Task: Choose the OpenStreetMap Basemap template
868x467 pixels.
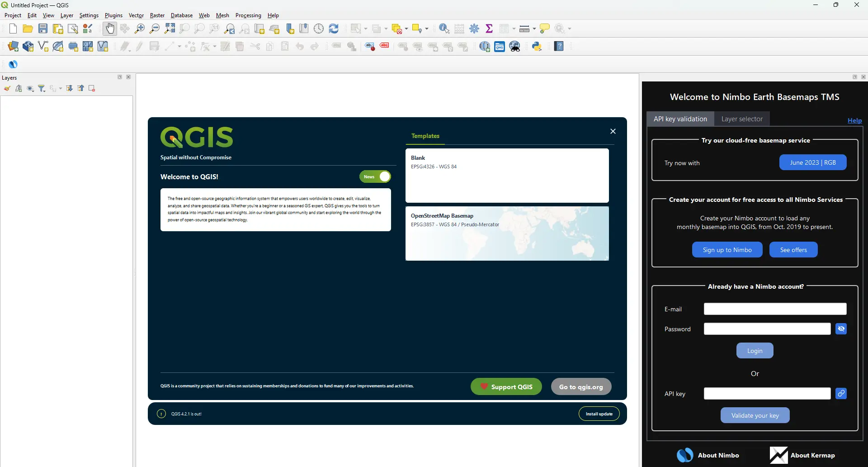Action: point(507,233)
